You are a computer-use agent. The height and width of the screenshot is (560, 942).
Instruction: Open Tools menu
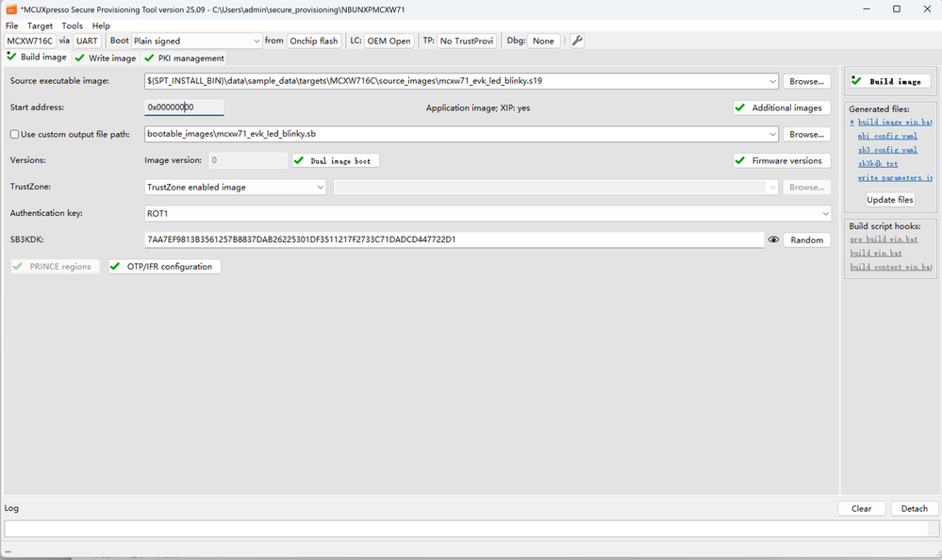click(72, 25)
